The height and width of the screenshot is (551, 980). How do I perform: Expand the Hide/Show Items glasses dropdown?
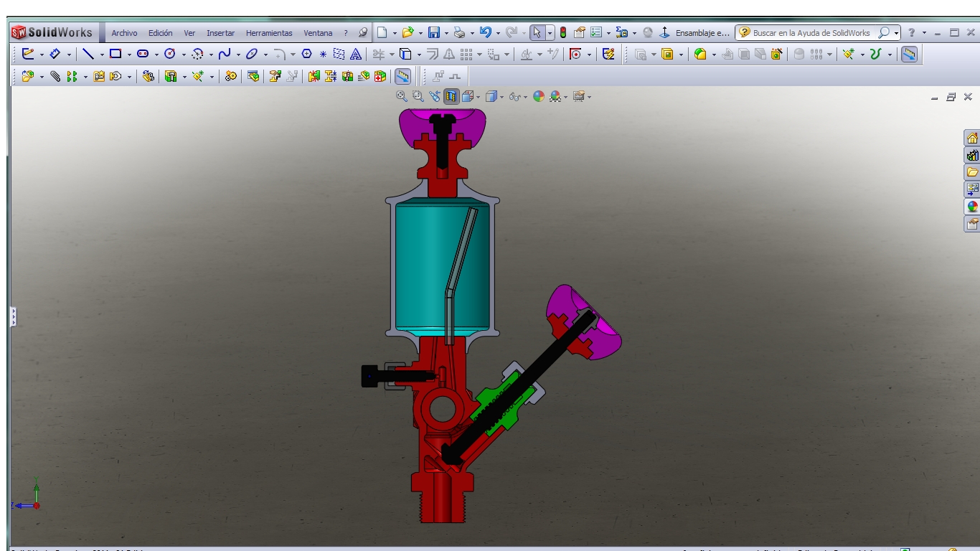[x=526, y=97]
